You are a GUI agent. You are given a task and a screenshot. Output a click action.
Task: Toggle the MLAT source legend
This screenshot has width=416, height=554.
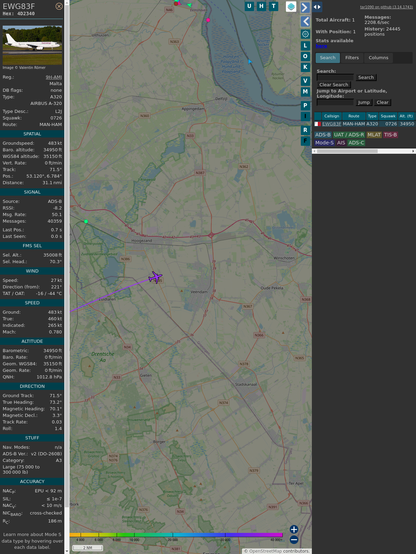pos(374,135)
